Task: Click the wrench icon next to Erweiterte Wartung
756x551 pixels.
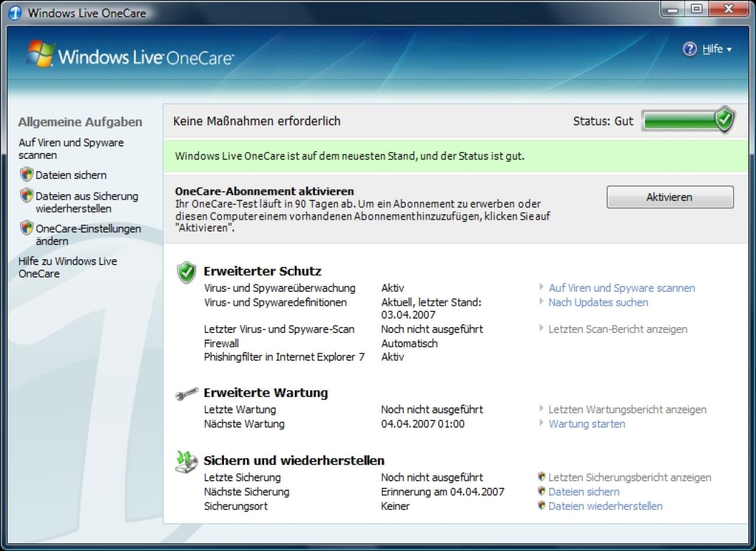Action: pyautogui.click(x=187, y=394)
